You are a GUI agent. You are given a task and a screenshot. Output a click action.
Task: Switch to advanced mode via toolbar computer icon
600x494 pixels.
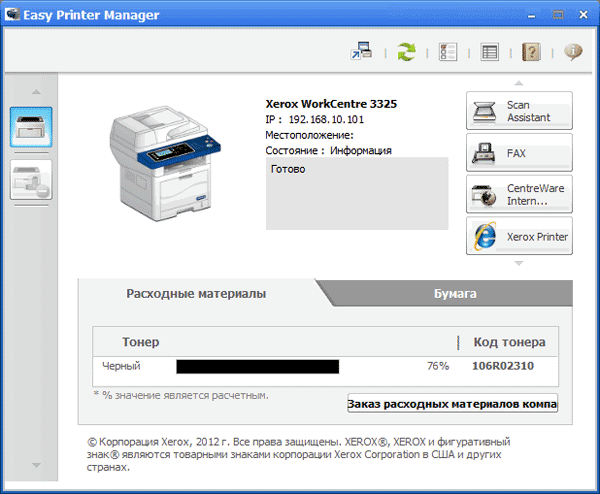(361, 52)
